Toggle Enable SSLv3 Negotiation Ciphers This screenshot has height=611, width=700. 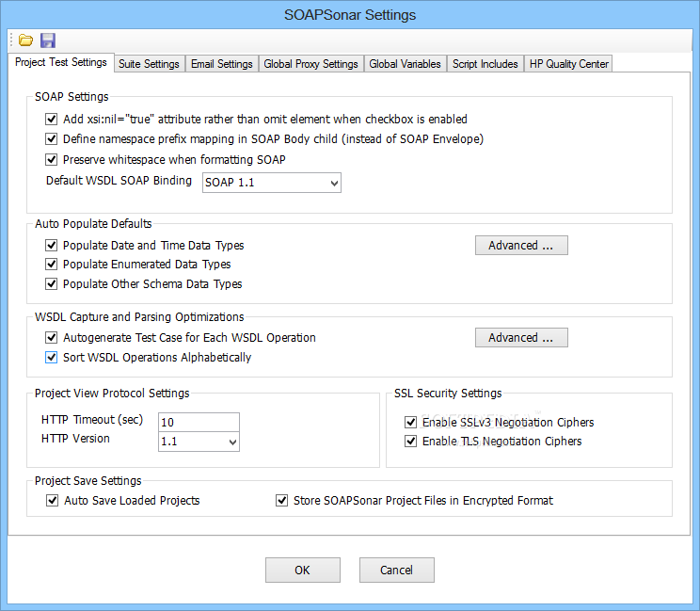411,422
